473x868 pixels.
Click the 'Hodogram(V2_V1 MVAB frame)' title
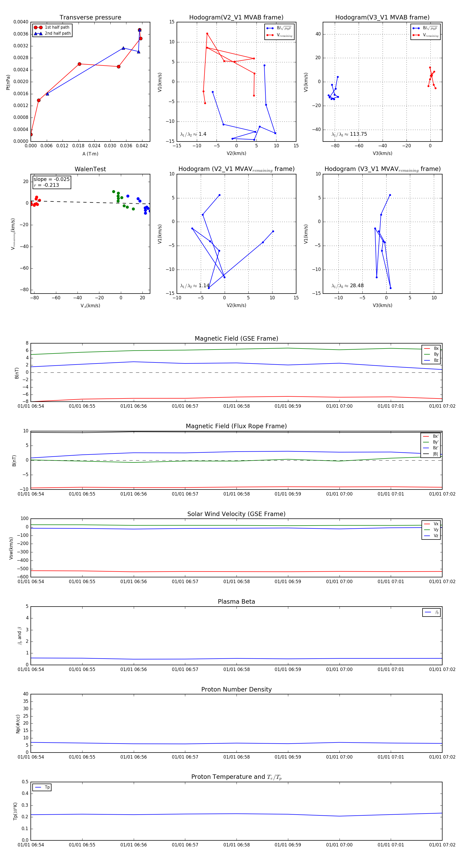pos(236,18)
